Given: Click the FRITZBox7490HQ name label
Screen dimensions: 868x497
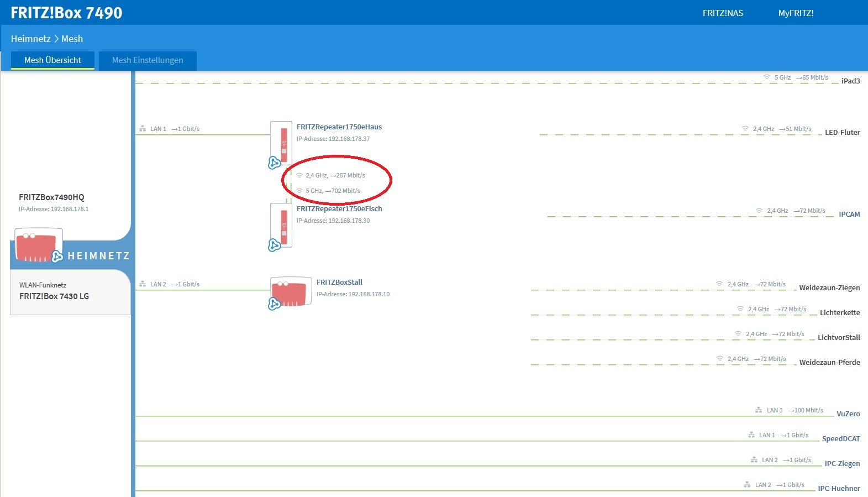Looking at the screenshot, I should [51, 197].
